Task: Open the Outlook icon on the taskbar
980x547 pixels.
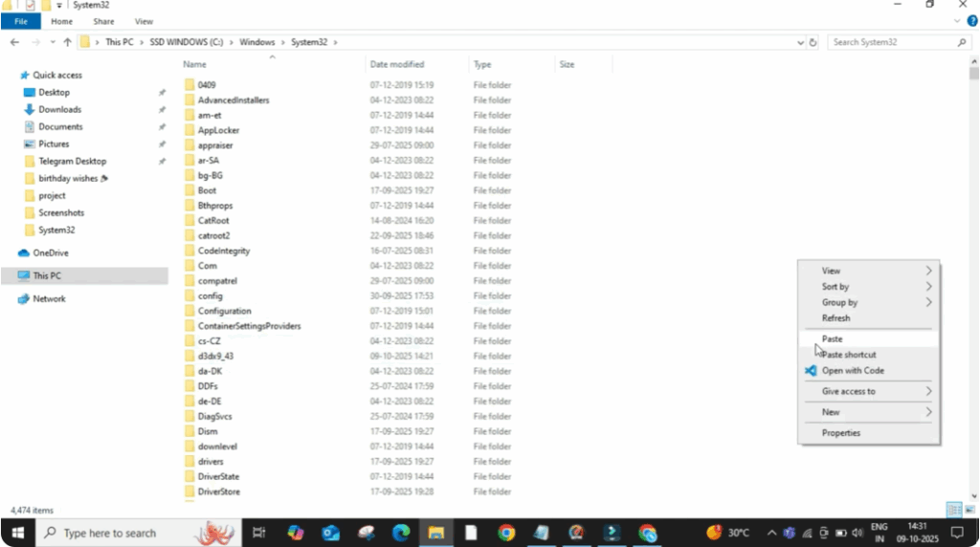Action: [331, 533]
